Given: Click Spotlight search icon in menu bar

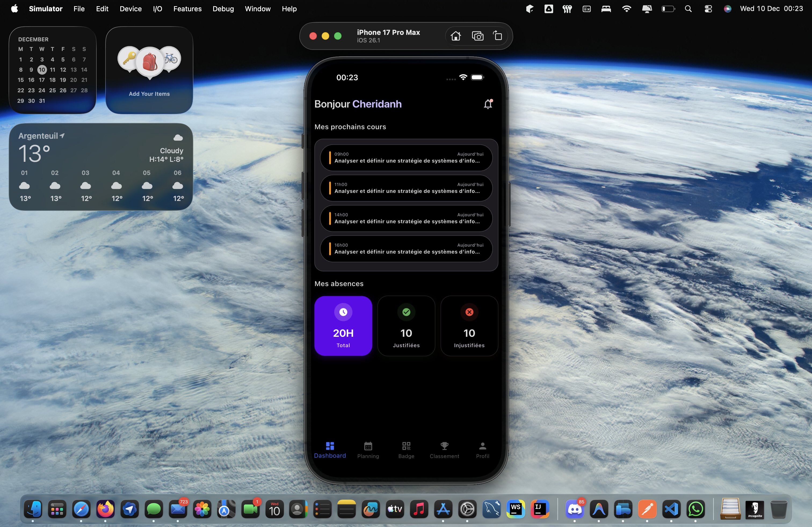Looking at the screenshot, I should [x=688, y=9].
